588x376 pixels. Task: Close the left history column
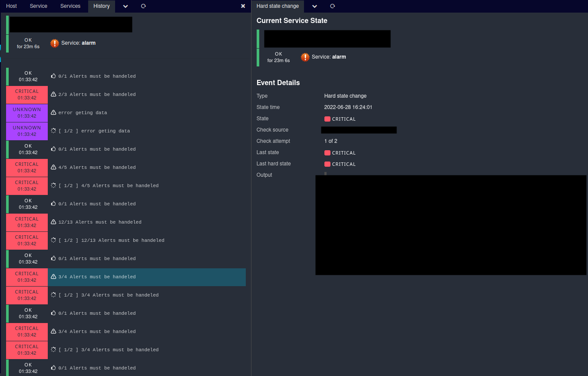[x=243, y=6]
